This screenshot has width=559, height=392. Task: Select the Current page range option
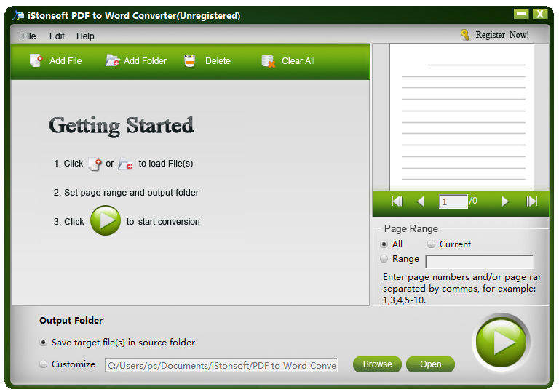coord(431,244)
